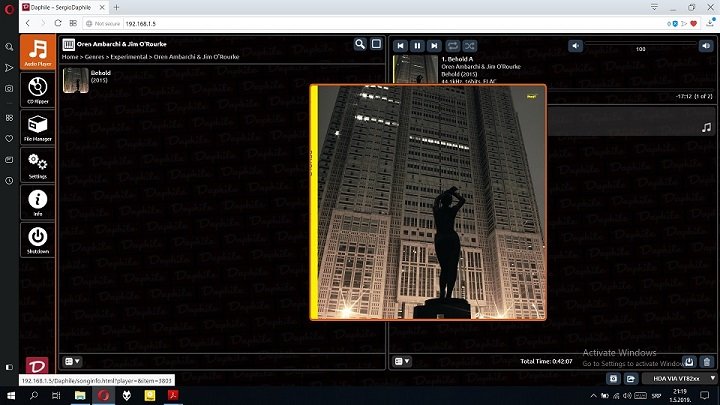
Task: Click the track title '1. Behold A'
Action: coord(457,59)
